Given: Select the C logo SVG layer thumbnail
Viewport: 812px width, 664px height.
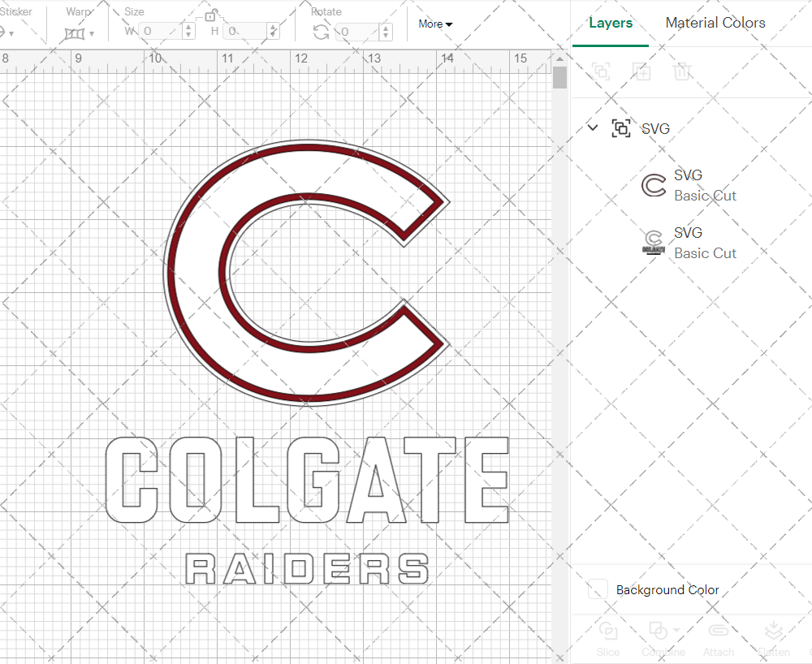Looking at the screenshot, I should point(654,185).
